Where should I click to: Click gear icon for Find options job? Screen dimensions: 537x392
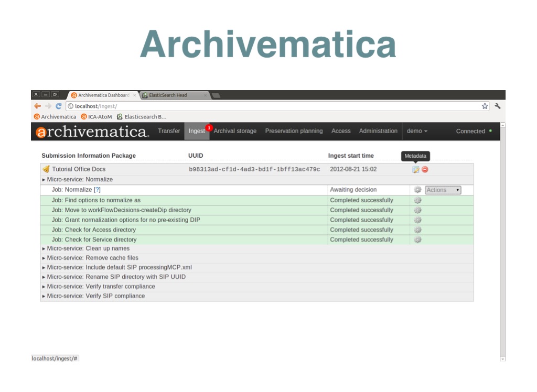(417, 200)
